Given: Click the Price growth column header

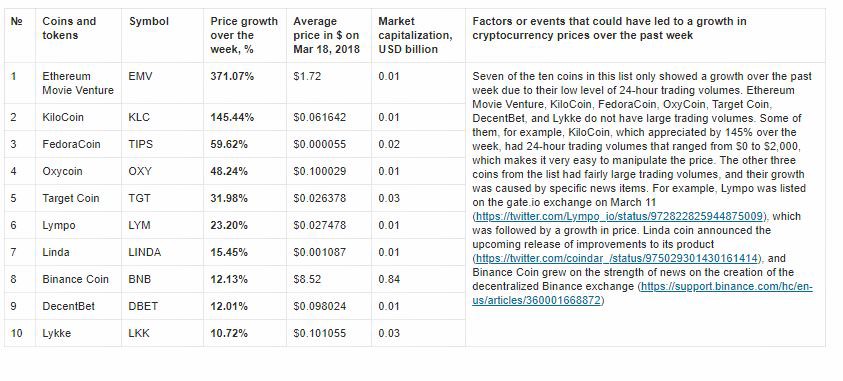Looking at the screenshot, I should pyautogui.click(x=244, y=35).
